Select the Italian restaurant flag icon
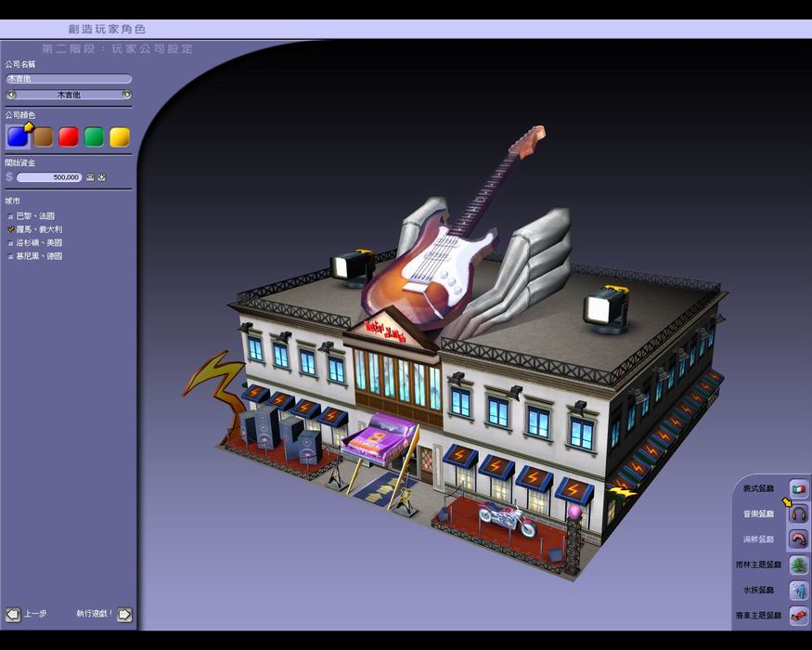Screen dimensions: 812x650 [798, 488]
